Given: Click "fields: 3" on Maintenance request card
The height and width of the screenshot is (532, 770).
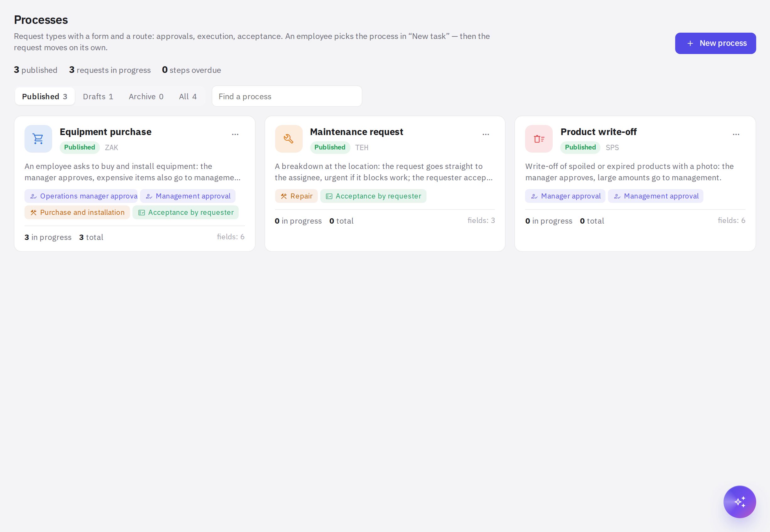Looking at the screenshot, I should (481, 220).
